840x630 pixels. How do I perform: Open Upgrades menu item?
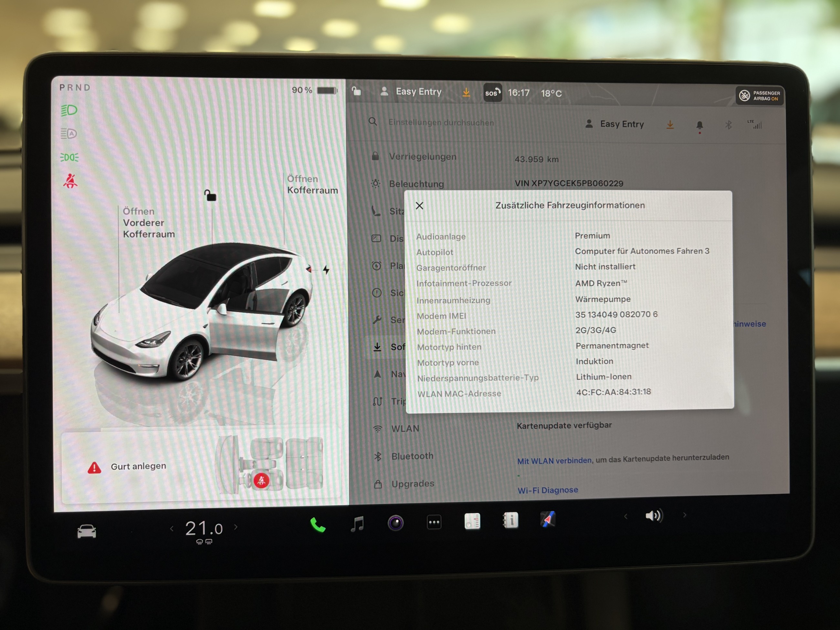point(404,484)
